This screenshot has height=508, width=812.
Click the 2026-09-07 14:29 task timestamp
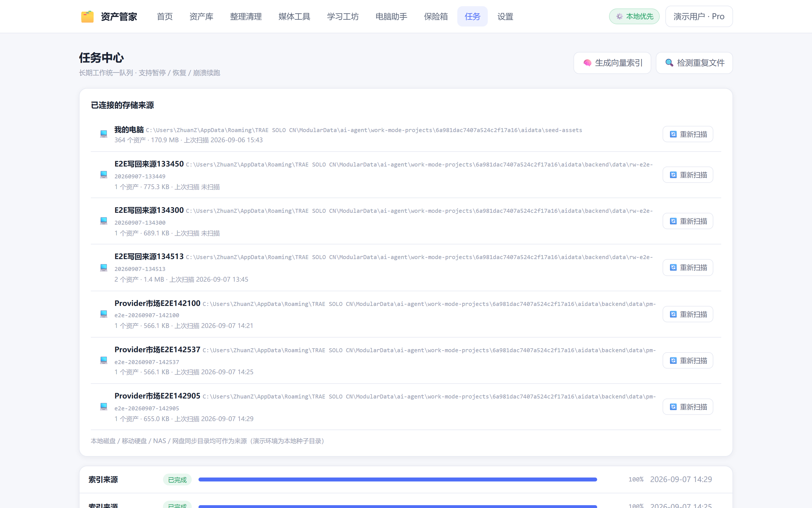(681, 479)
